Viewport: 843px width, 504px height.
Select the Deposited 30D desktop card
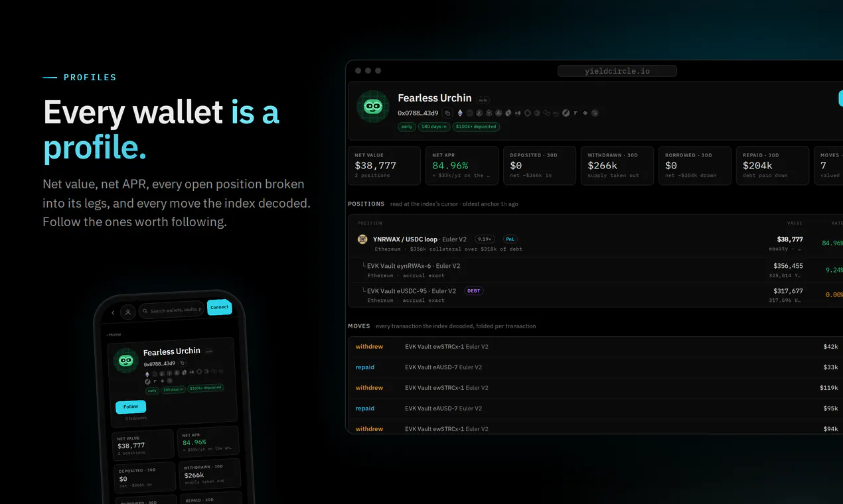pyautogui.click(x=540, y=165)
